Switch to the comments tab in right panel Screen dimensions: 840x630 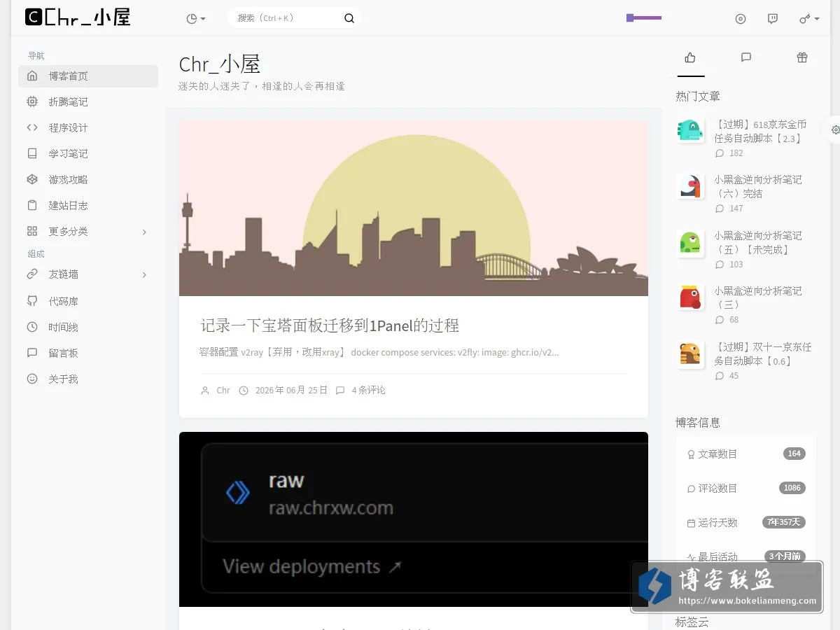point(746,58)
